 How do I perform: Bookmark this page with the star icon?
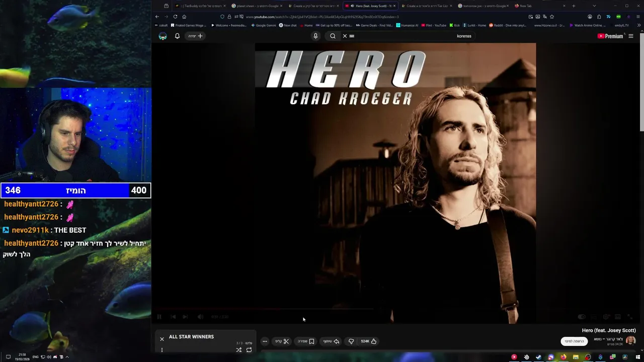click(x=552, y=17)
